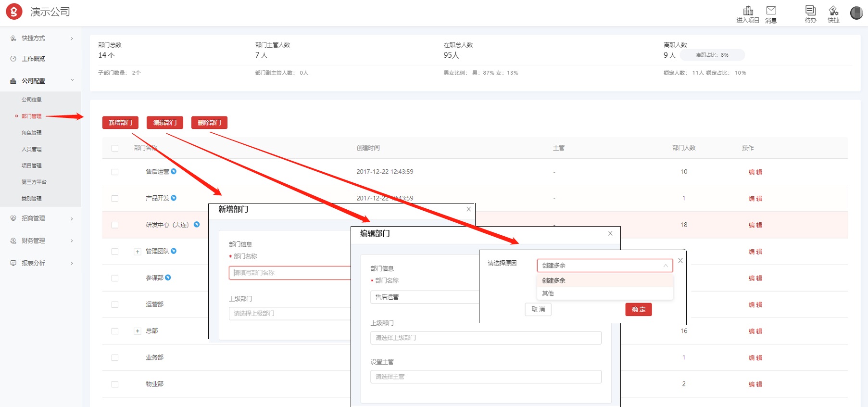Open the 待办 to-do icon

(x=810, y=11)
